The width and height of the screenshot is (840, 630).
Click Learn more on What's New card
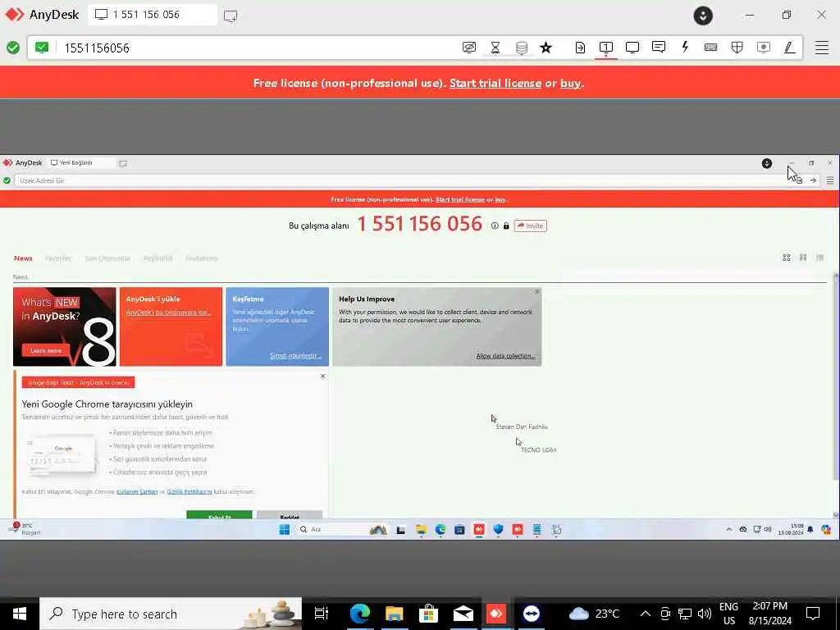pos(46,350)
